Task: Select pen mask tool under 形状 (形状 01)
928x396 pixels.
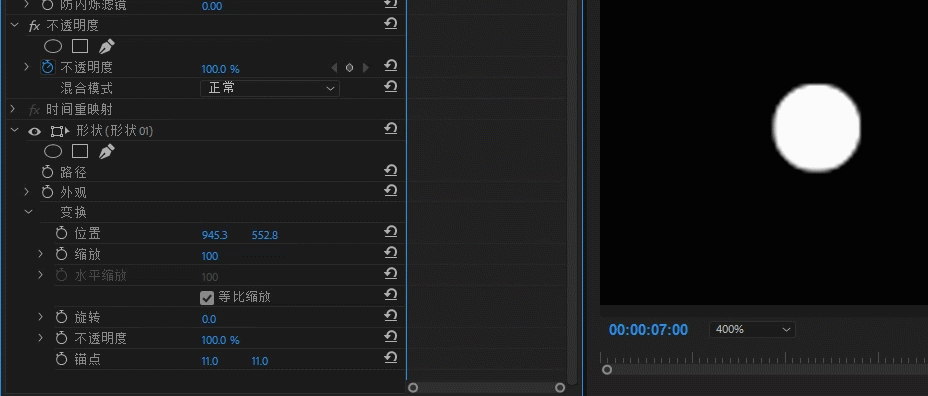Action: (x=107, y=152)
